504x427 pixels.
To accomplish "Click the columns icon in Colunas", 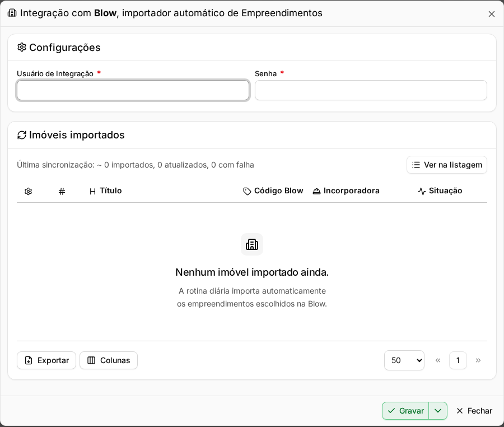I will (x=91, y=360).
